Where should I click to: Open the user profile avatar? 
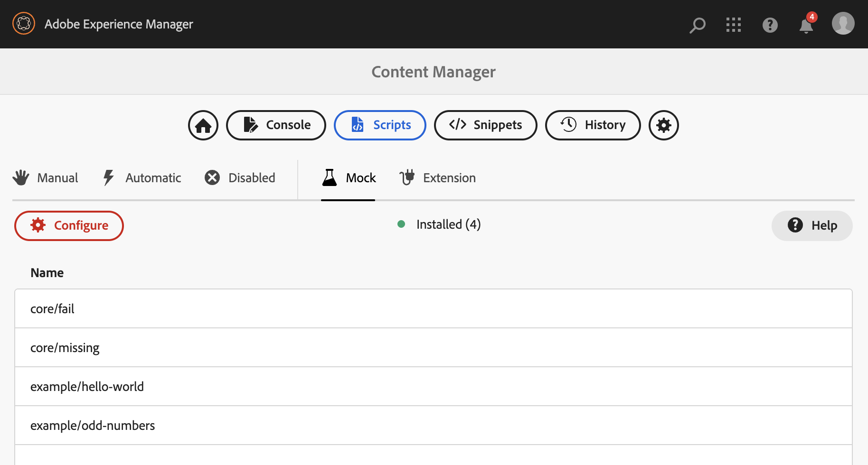point(843,23)
